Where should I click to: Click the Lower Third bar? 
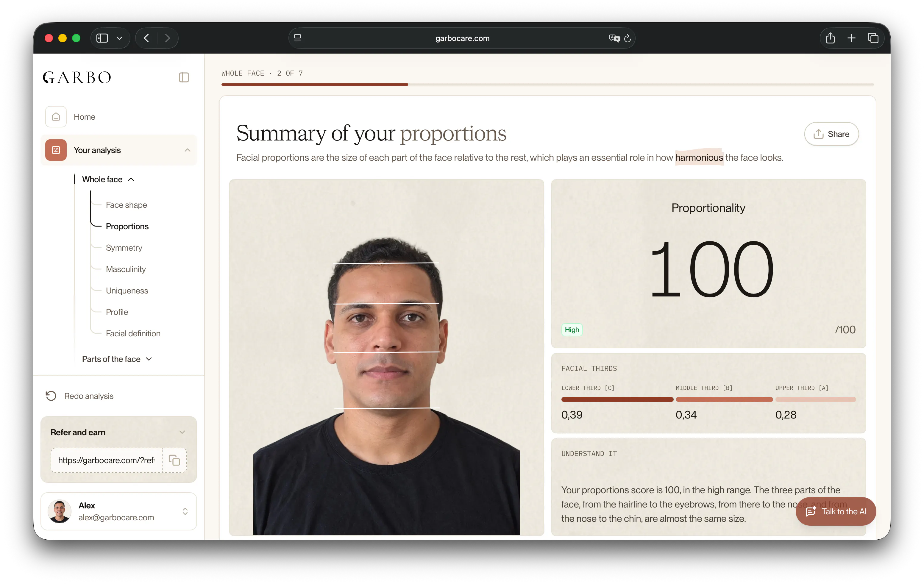(617, 399)
